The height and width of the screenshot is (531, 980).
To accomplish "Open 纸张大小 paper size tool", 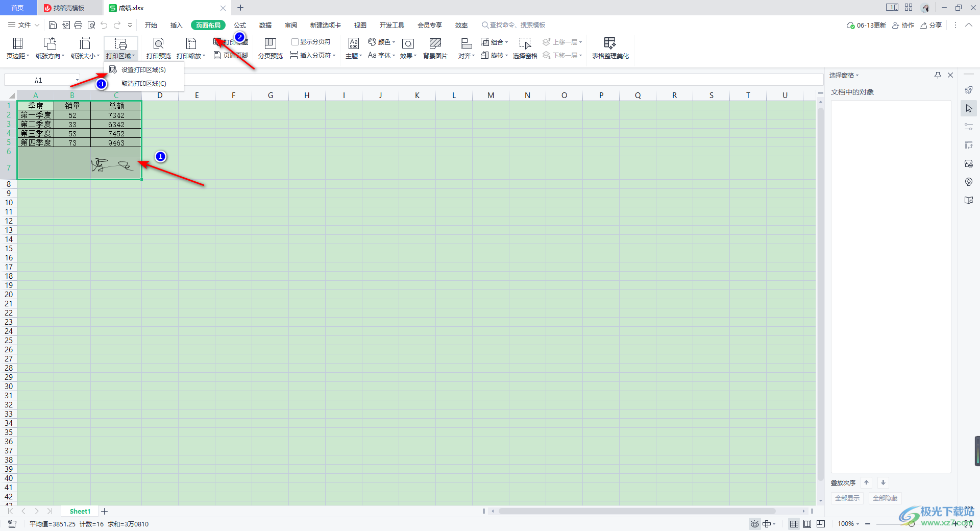I will pos(85,49).
